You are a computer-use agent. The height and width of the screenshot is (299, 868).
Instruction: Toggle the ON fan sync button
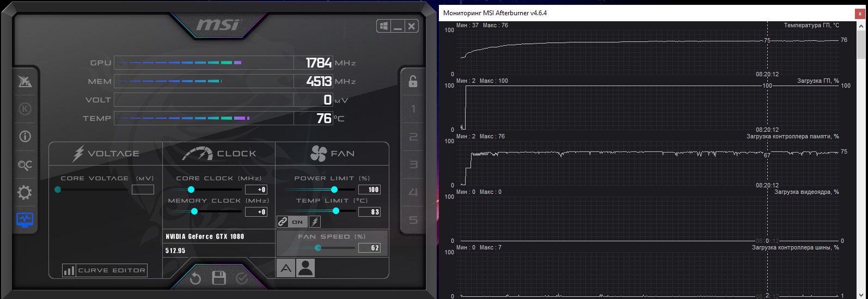pyautogui.click(x=298, y=222)
